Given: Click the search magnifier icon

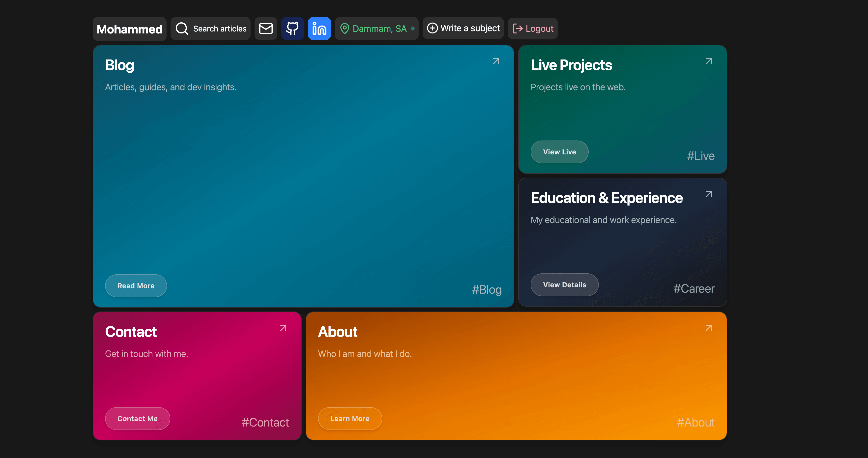Looking at the screenshot, I should [x=182, y=28].
